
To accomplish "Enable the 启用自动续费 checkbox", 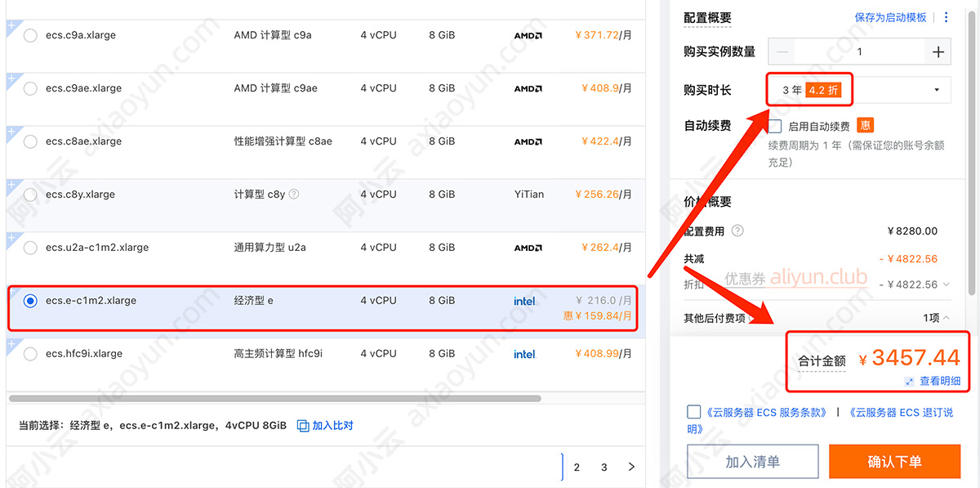I will 775,127.
